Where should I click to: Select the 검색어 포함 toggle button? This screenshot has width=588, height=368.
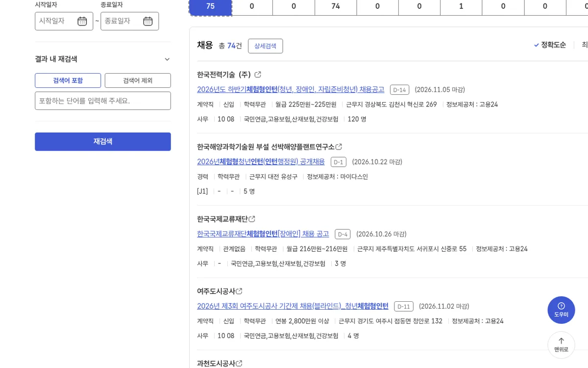pyautogui.click(x=68, y=80)
